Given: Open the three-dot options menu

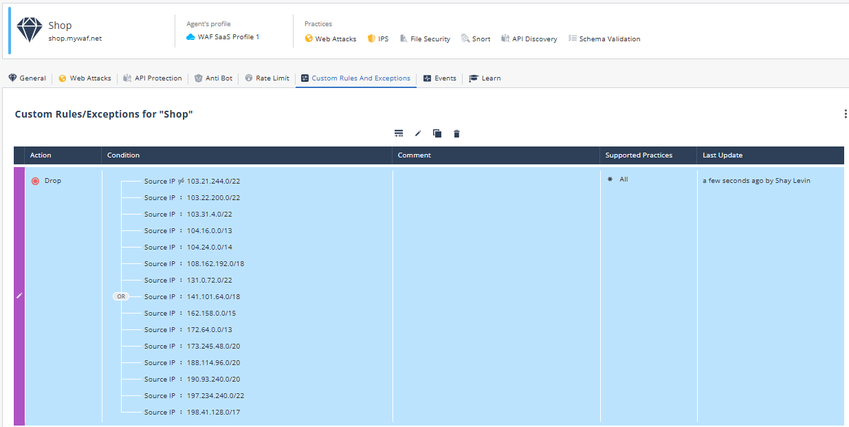Looking at the screenshot, I should pos(844,114).
